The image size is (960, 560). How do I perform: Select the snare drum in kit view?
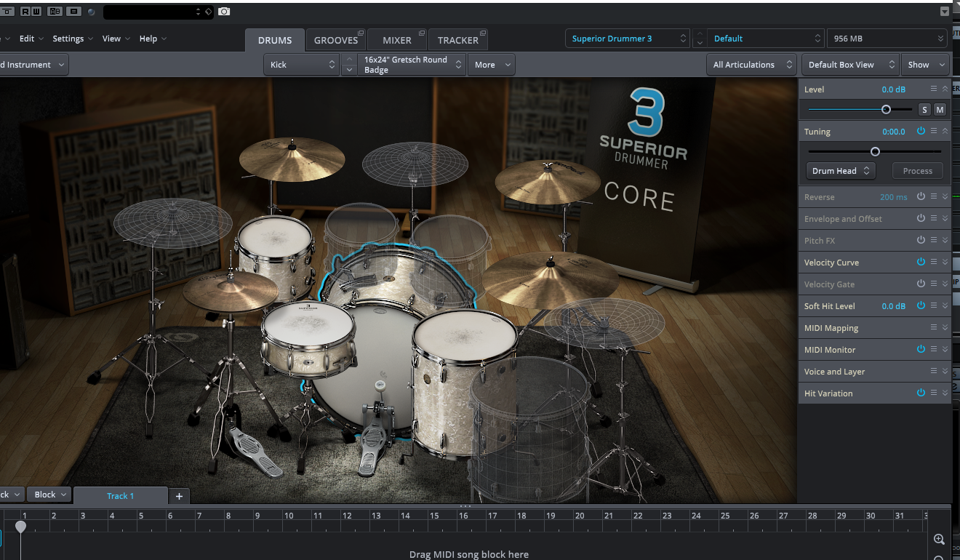click(x=308, y=338)
